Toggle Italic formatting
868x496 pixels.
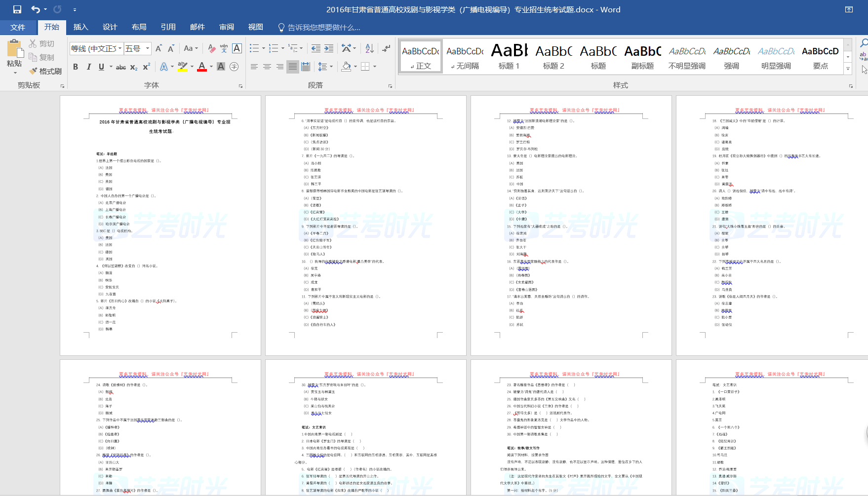pyautogui.click(x=88, y=67)
